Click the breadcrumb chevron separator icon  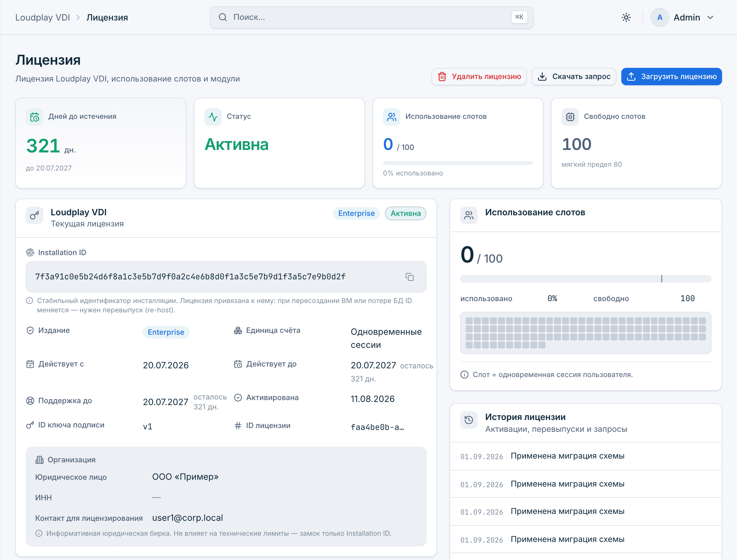pos(78,17)
